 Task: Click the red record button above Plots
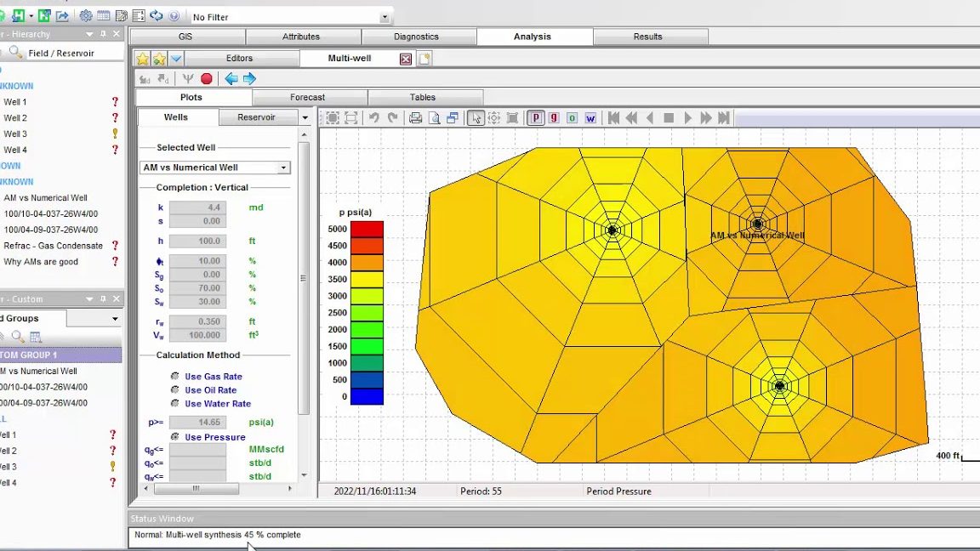point(206,79)
